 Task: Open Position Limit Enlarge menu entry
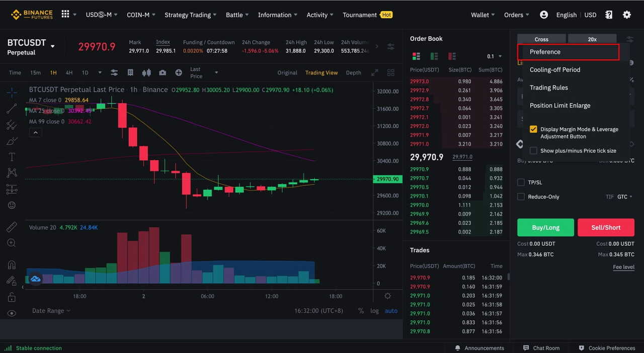[560, 105]
